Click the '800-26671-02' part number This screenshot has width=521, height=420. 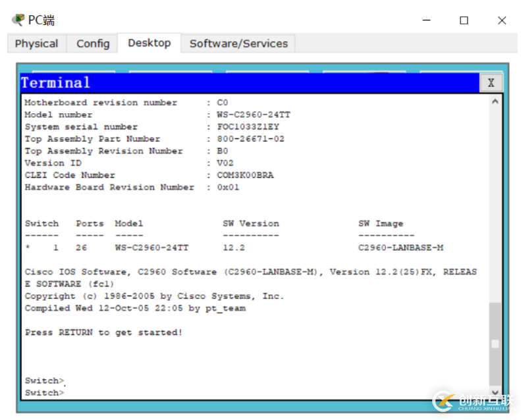click(x=250, y=139)
